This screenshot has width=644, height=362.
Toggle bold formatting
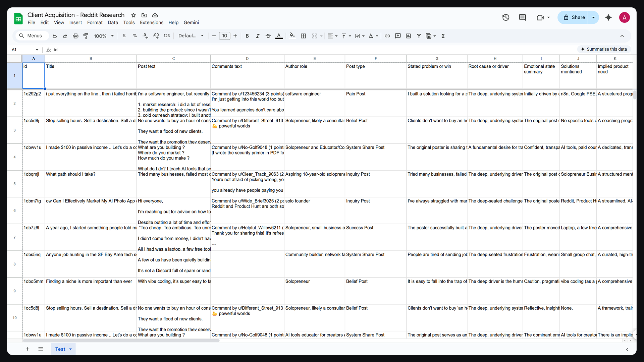point(247,36)
